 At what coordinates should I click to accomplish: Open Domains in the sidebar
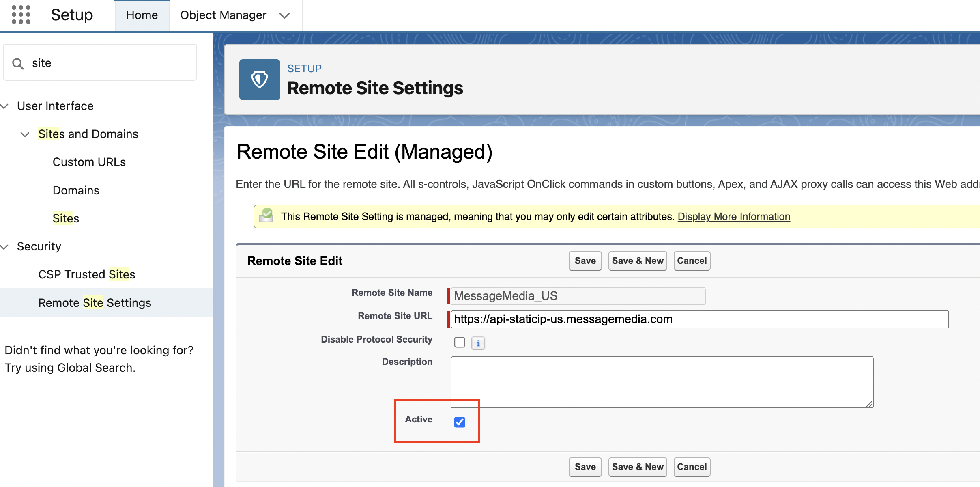(x=76, y=190)
